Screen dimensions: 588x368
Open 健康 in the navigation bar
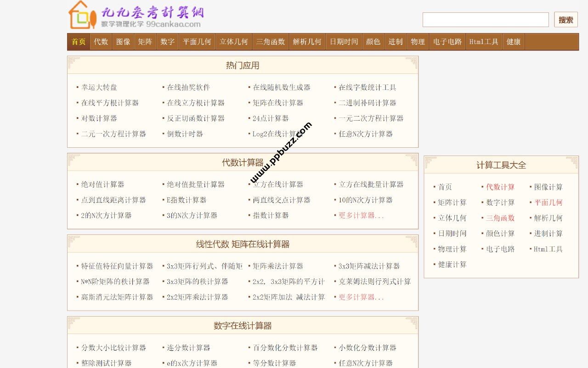(x=514, y=42)
